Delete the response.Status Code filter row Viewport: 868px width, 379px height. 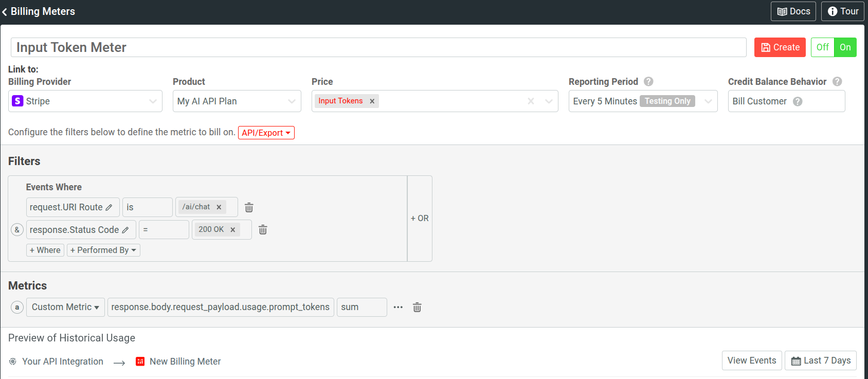click(263, 230)
